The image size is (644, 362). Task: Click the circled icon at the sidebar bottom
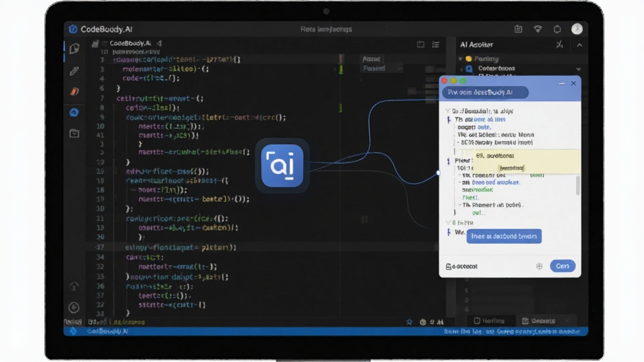tap(74, 307)
